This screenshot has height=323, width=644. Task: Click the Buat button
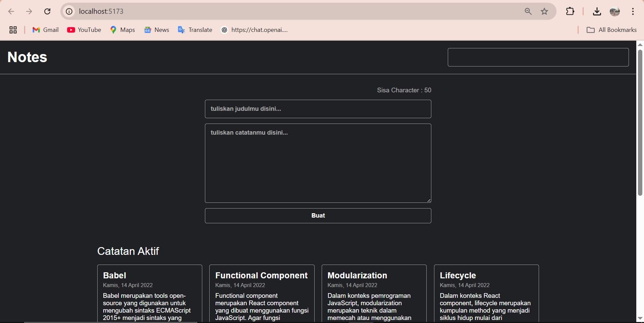318,216
